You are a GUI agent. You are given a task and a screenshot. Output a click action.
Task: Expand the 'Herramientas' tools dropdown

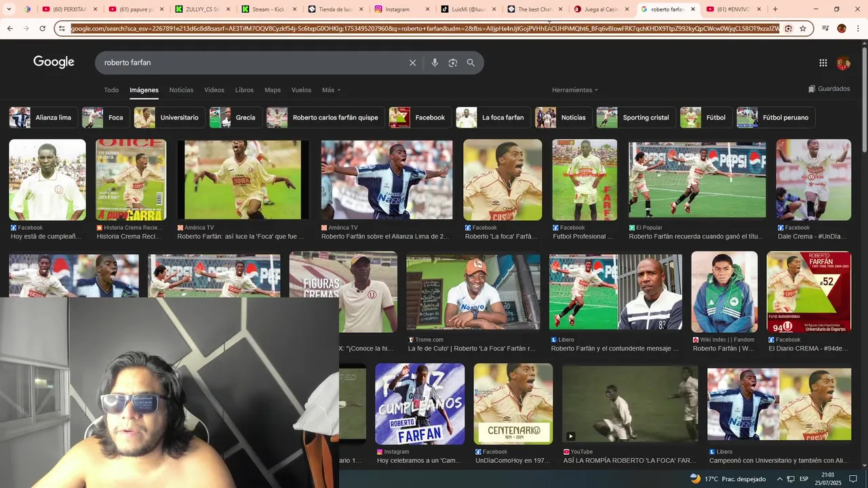[575, 90]
